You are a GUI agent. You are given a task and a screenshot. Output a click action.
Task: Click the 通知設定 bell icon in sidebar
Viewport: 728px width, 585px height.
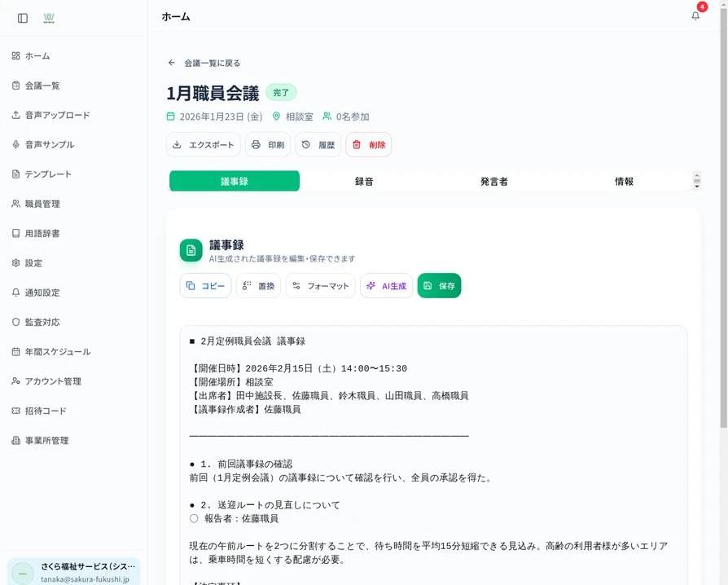point(15,292)
